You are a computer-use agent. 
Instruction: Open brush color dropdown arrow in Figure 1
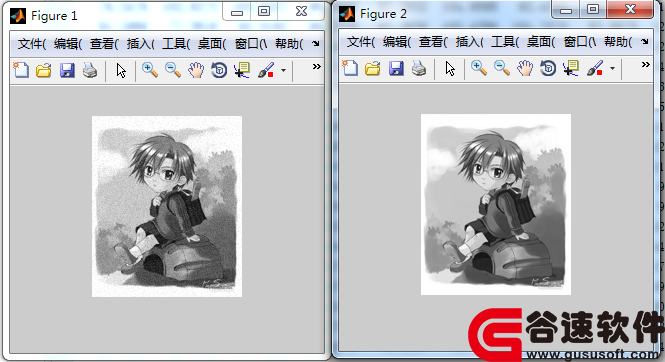pyautogui.click(x=283, y=70)
